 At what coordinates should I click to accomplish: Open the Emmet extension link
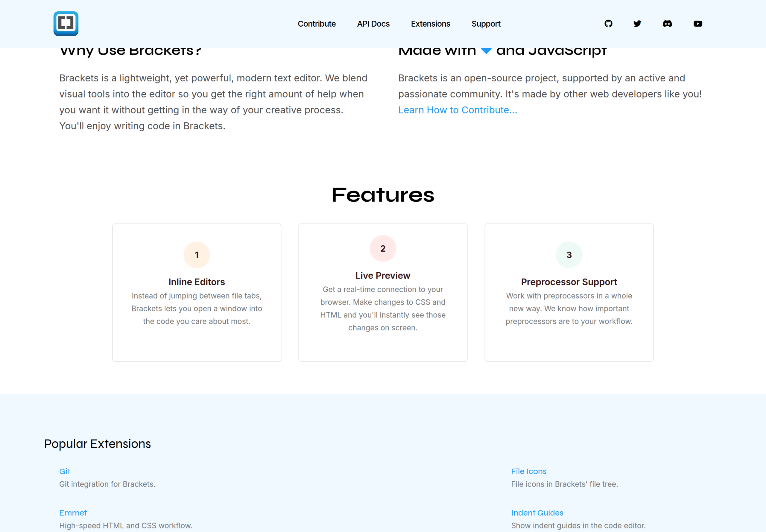point(73,513)
